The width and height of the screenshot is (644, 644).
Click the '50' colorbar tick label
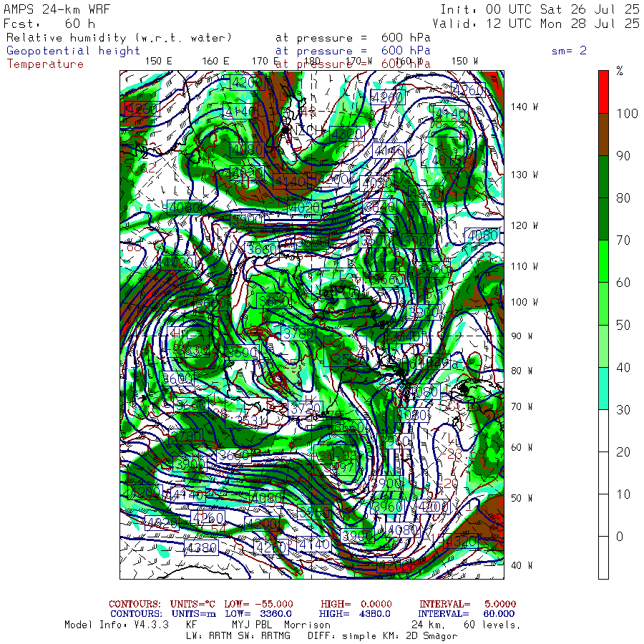click(623, 325)
